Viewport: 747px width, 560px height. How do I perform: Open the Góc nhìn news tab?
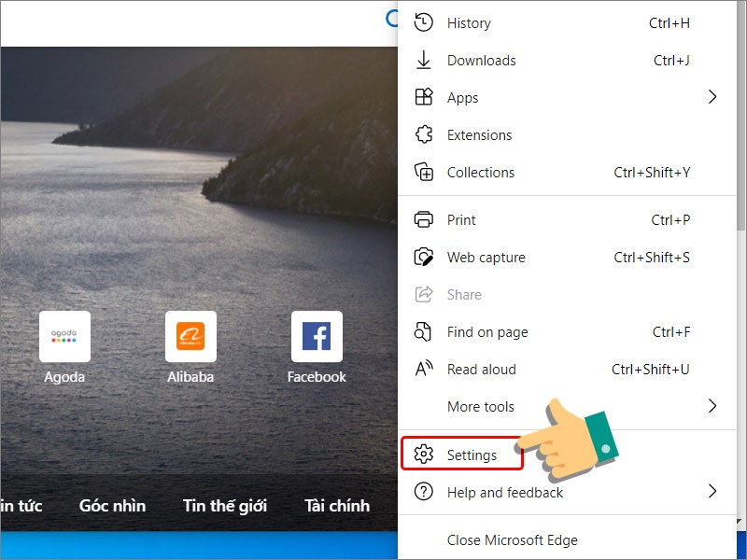pos(112,506)
